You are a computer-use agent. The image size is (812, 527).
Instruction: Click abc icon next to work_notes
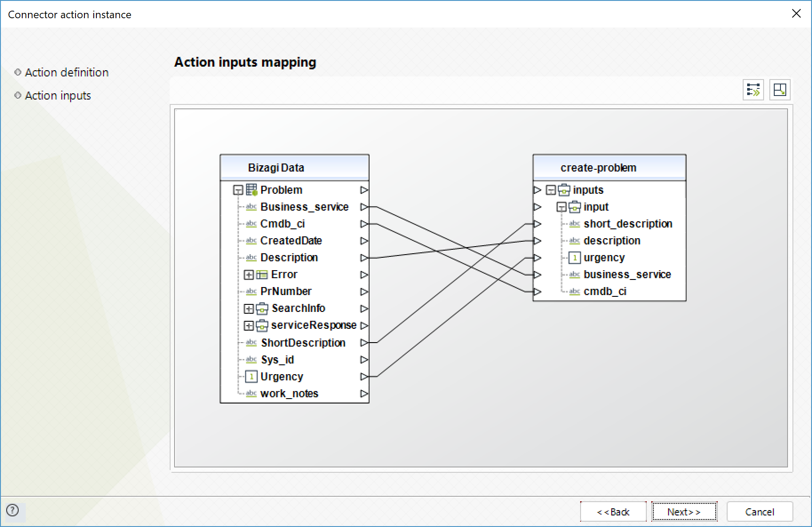(x=251, y=394)
